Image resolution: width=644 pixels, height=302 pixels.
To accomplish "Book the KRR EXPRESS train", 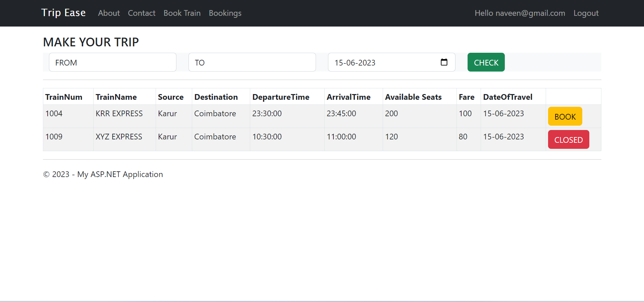I will [565, 116].
